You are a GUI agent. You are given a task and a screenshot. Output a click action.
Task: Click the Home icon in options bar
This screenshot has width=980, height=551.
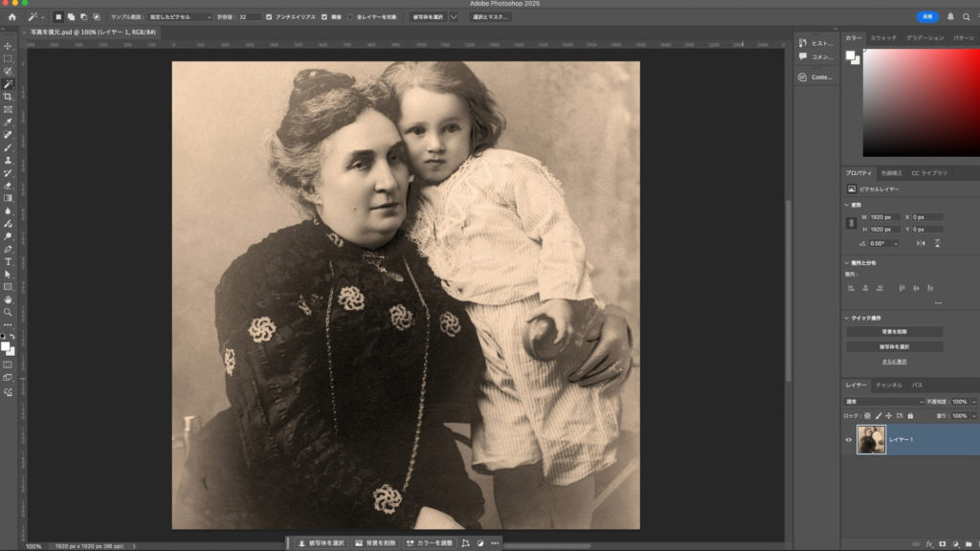pos(12,17)
